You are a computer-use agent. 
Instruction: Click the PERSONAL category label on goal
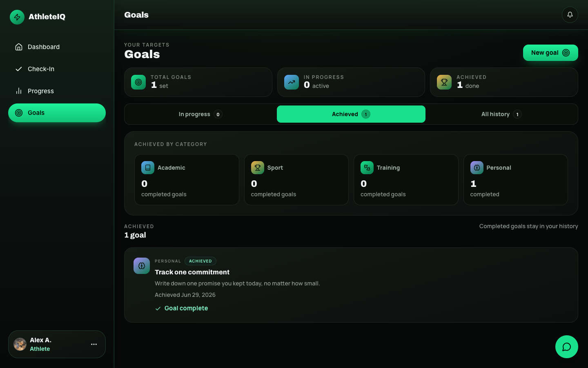[168, 261]
